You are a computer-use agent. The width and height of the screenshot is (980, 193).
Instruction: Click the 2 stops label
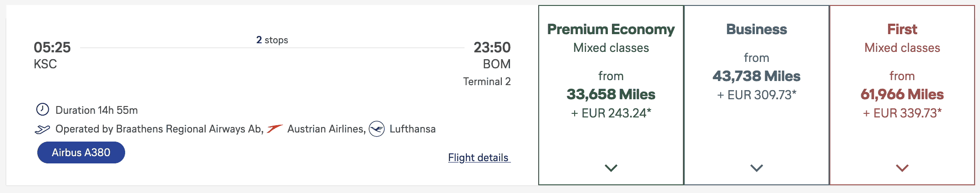coord(272,40)
